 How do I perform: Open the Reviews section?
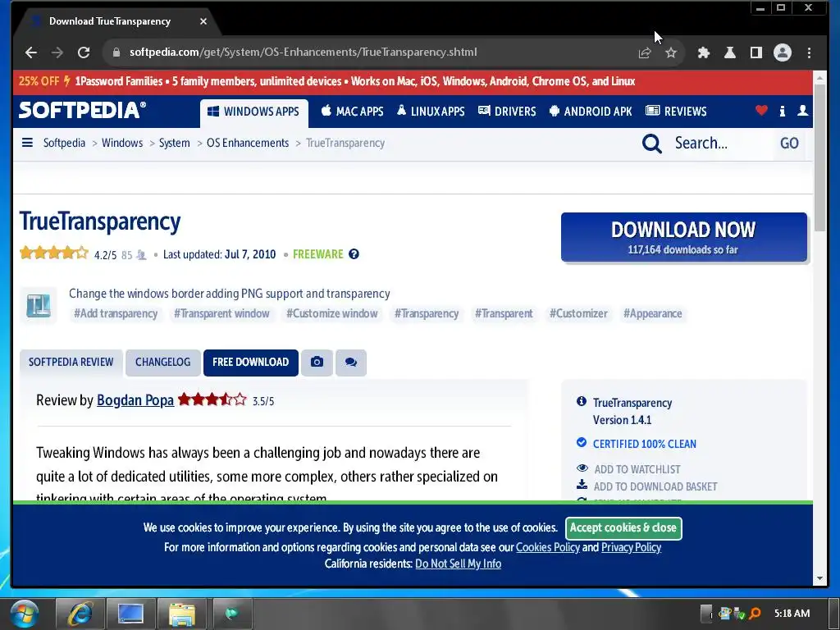click(676, 112)
